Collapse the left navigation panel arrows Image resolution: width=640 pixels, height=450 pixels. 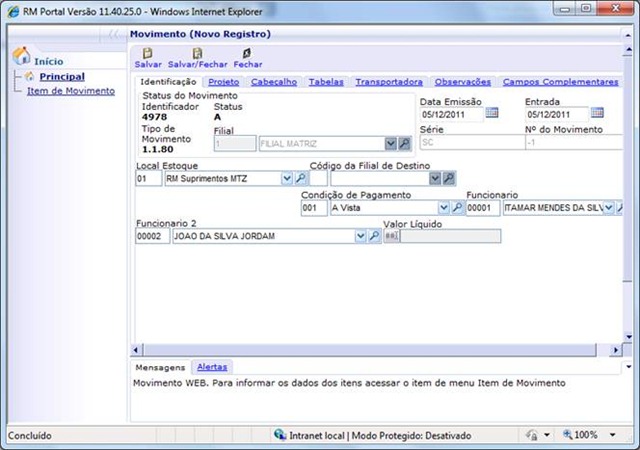coord(113,34)
